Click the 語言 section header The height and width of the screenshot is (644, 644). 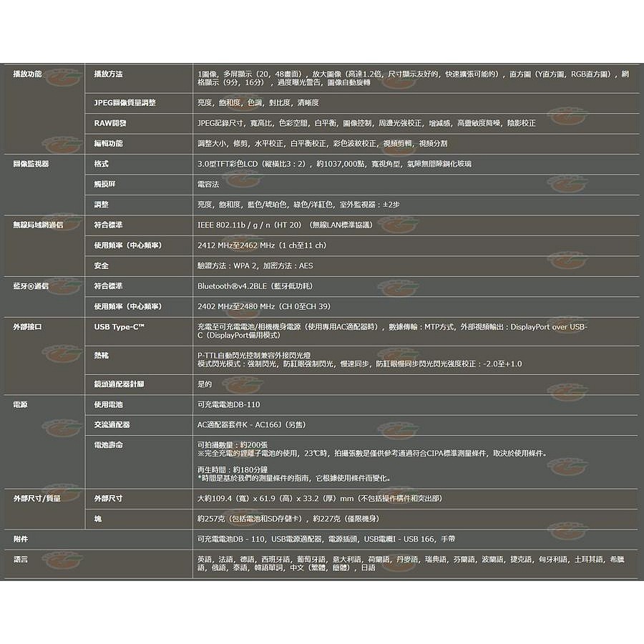21,558
